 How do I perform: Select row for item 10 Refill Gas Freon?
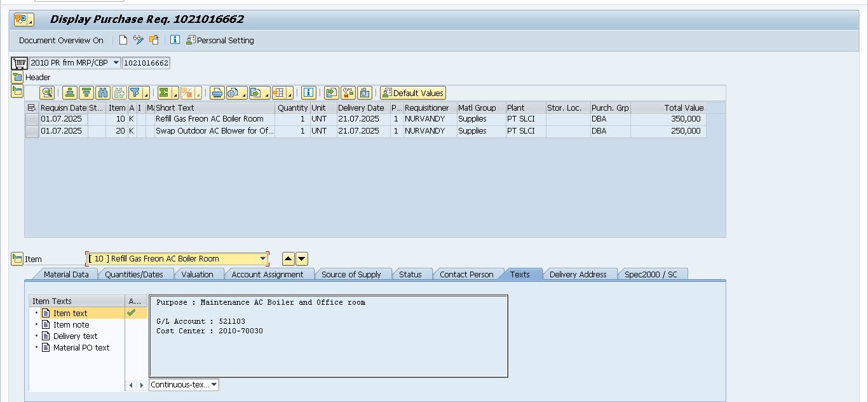[32, 119]
